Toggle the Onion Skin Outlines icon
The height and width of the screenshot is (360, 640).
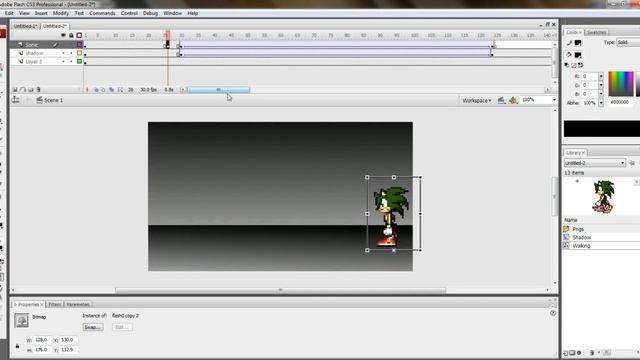coord(103,90)
